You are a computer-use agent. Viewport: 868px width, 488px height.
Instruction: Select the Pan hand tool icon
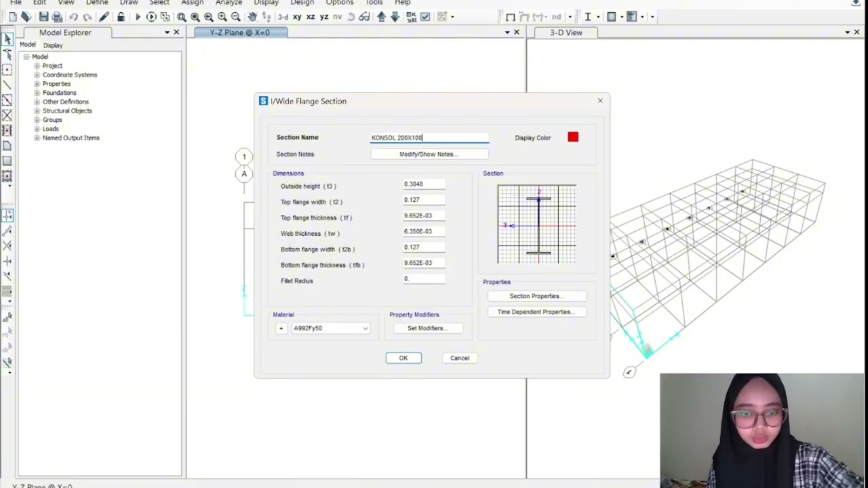(252, 17)
